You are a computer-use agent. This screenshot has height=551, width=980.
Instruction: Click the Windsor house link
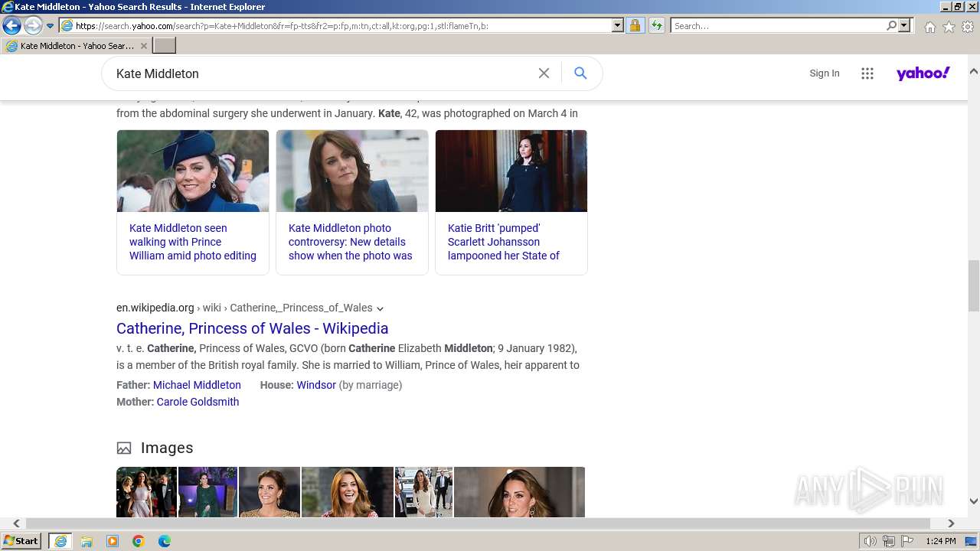[316, 385]
